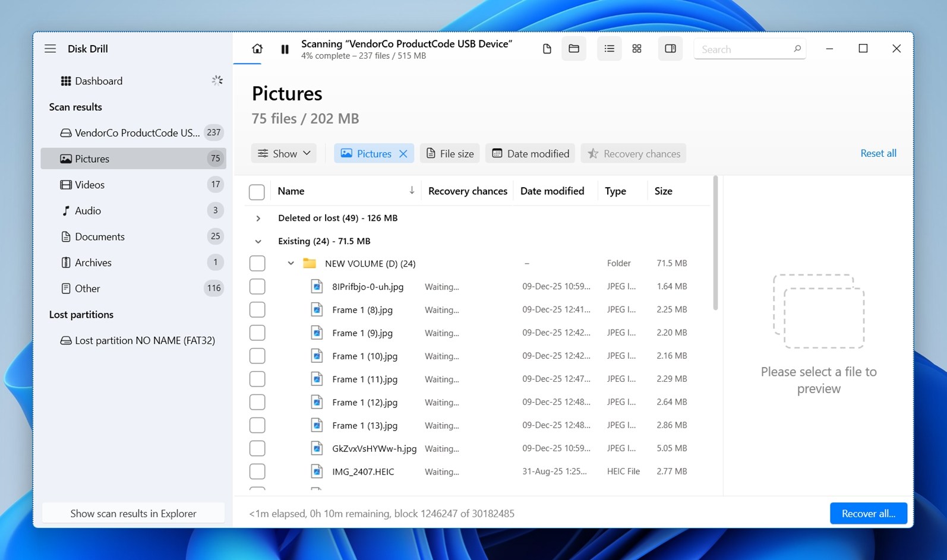Click the Reset all link
The width and height of the screenshot is (947, 560).
(x=878, y=153)
